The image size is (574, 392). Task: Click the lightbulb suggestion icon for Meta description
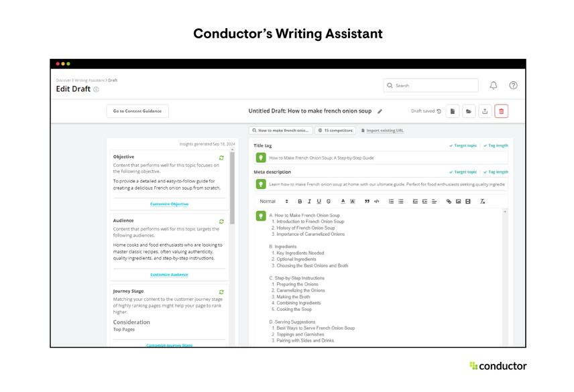261,184
